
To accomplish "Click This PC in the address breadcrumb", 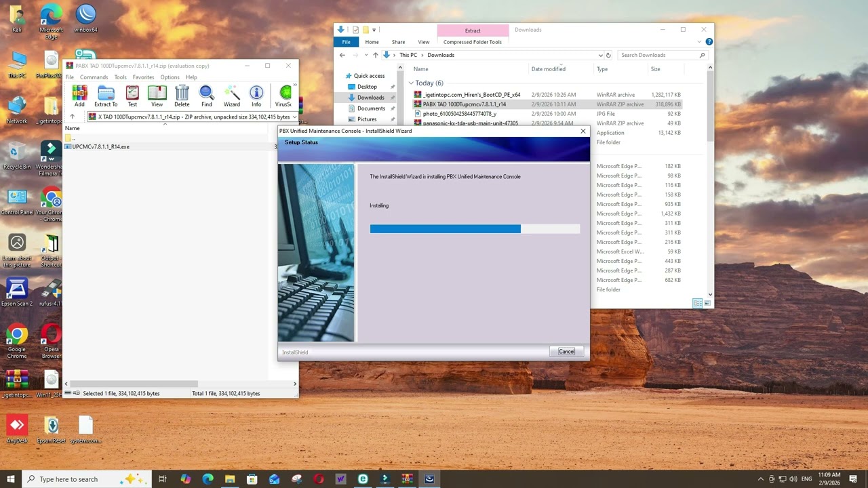I will point(408,55).
